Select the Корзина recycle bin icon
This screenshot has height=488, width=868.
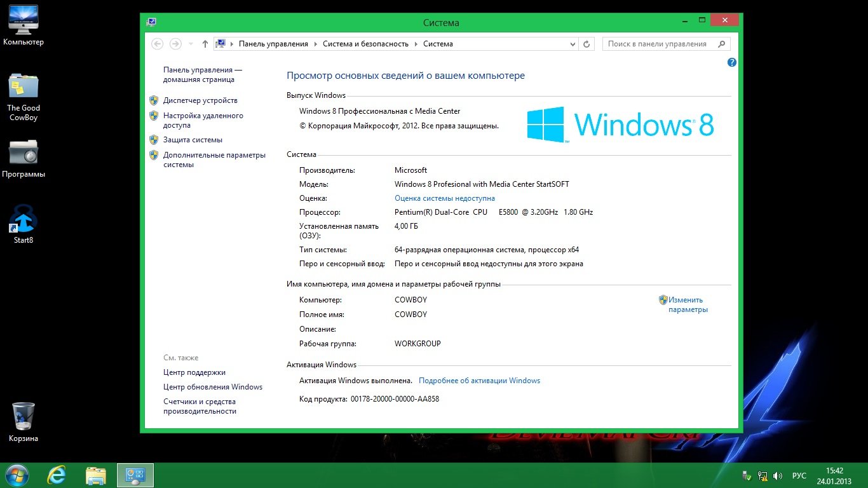tap(24, 422)
